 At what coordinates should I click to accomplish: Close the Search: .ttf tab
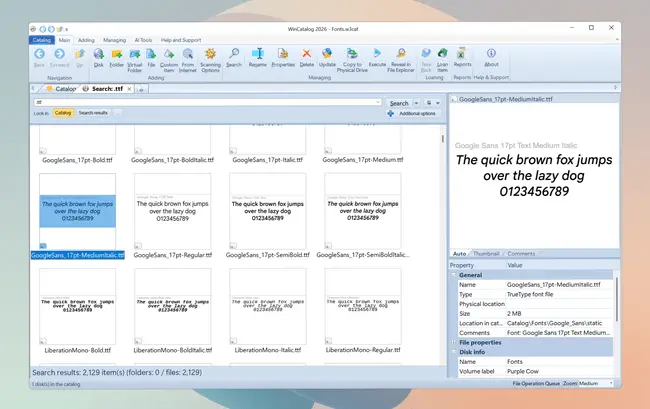coord(129,89)
